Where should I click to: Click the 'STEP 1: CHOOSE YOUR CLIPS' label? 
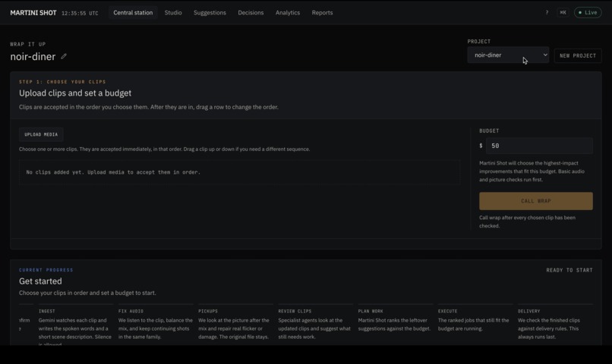62,82
